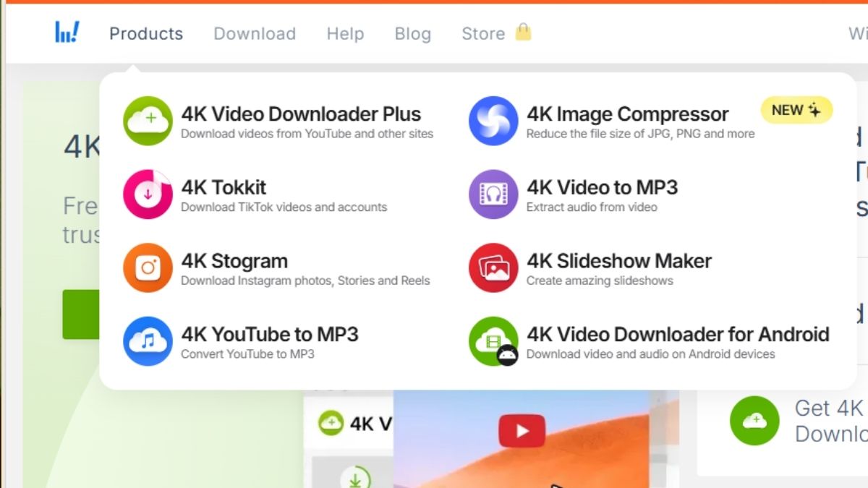Screen dimensions: 868x488
Task: Click the 4K Video to MP3 purple headphones icon
Action: pyautogui.click(x=493, y=194)
